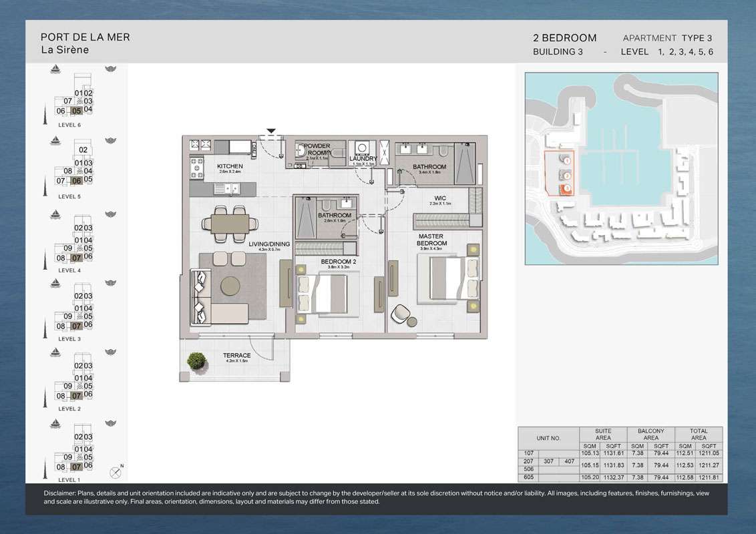756x534 pixels.
Task: Click the sailboat icon above Level 6 plan
Action: pos(57,69)
